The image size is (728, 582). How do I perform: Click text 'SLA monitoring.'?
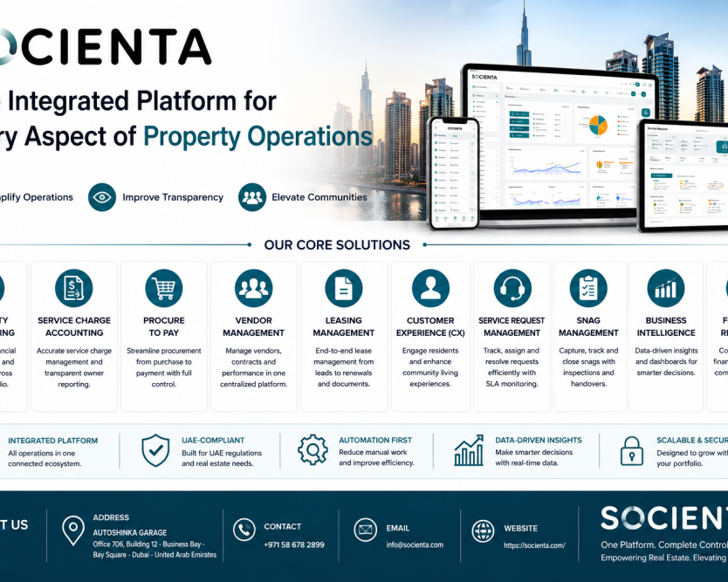click(512, 384)
